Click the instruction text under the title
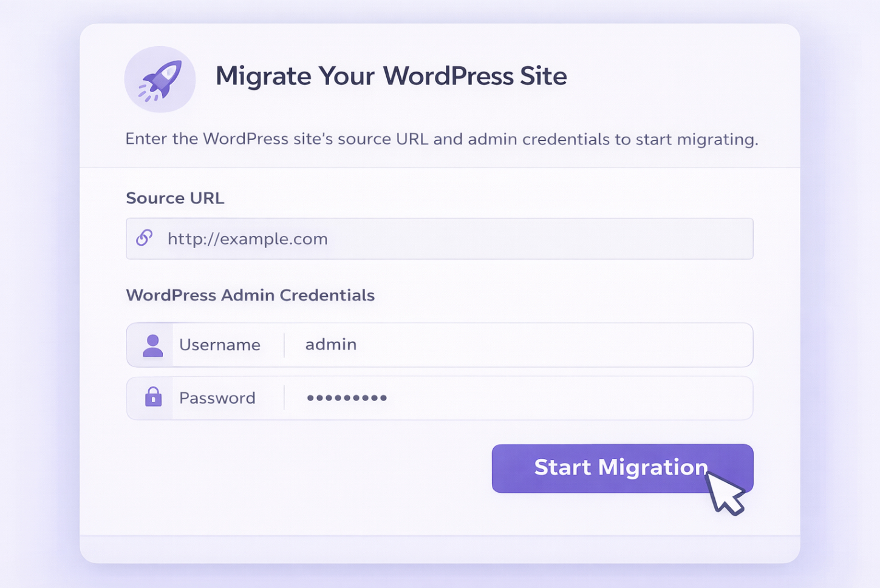Screen dimensions: 880x588 tap(442, 139)
